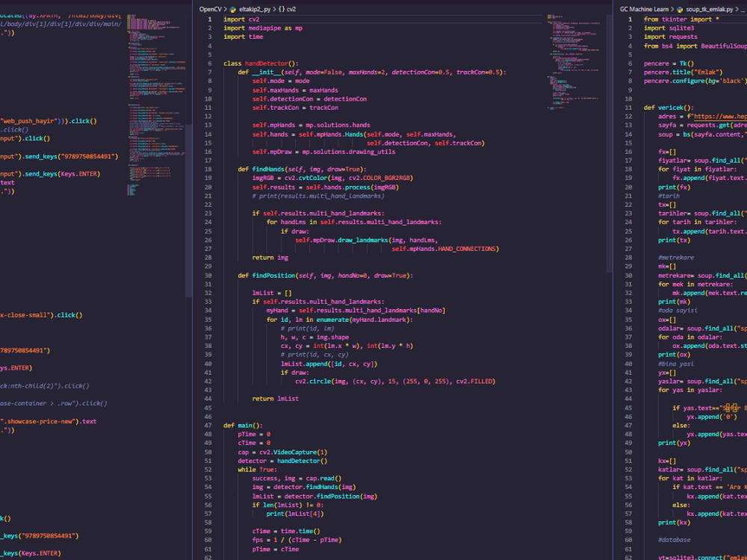The height and width of the screenshot is (560, 747).
Task: Click line number 6 in eltakip2_.py gutter
Action: pyautogui.click(x=210, y=63)
